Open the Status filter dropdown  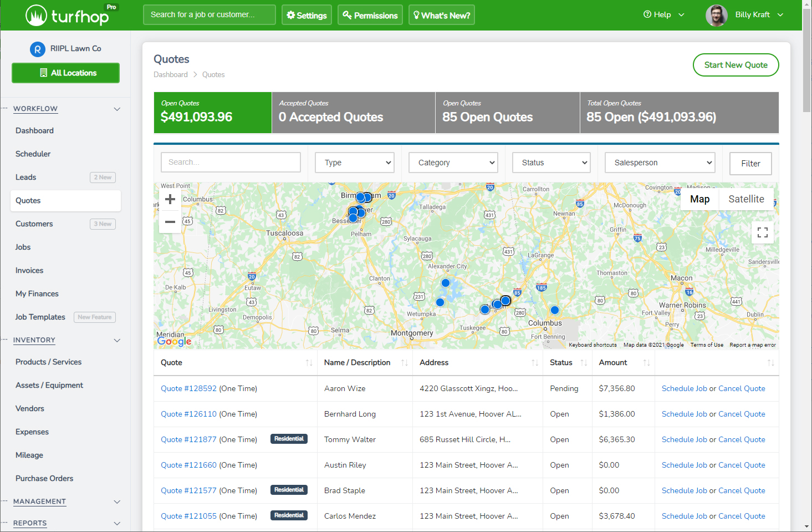pos(551,163)
